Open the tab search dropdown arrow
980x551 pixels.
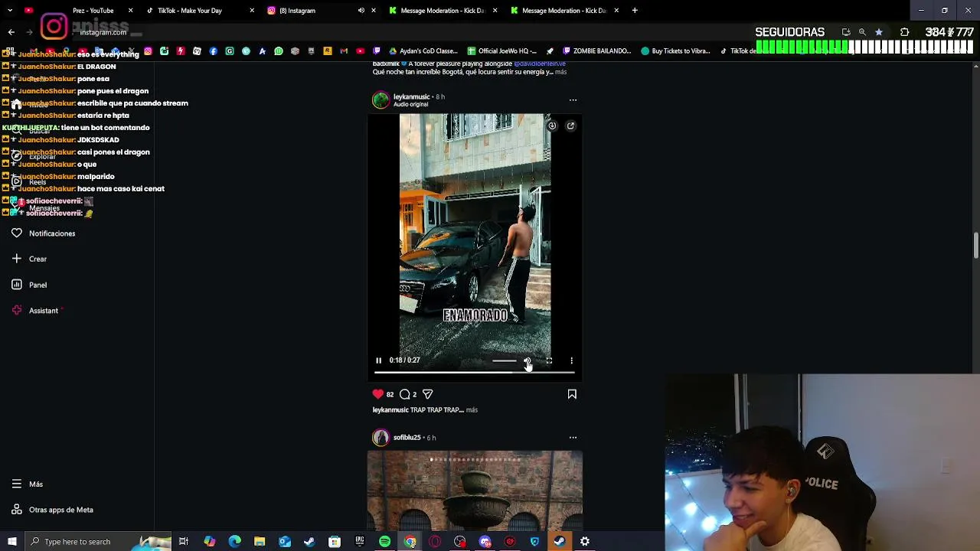click(10, 11)
